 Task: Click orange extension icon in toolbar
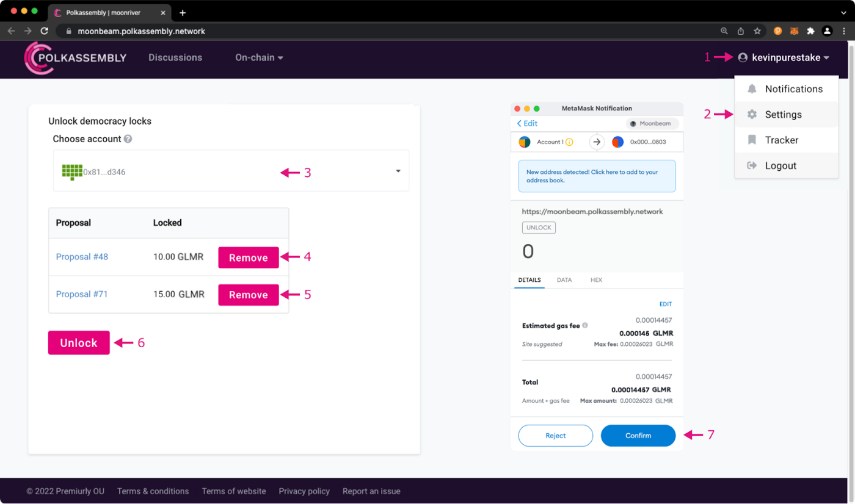(x=778, y=31)
